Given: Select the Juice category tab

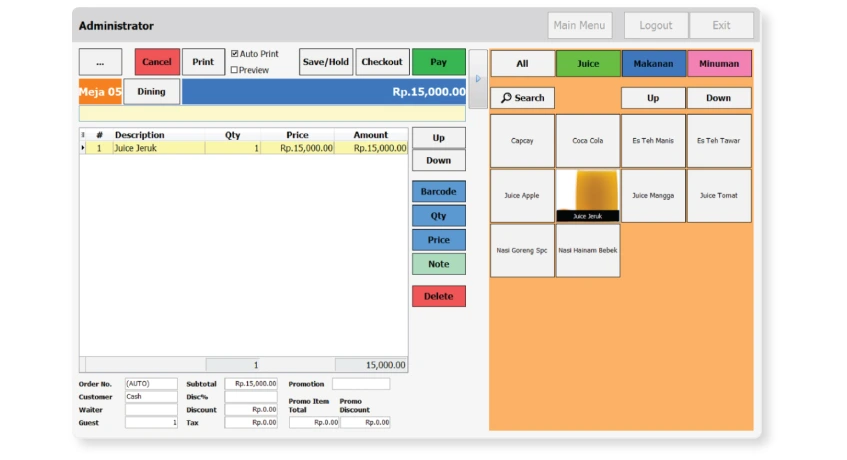Looking at the screenshot, I should (x=588, y=64).
